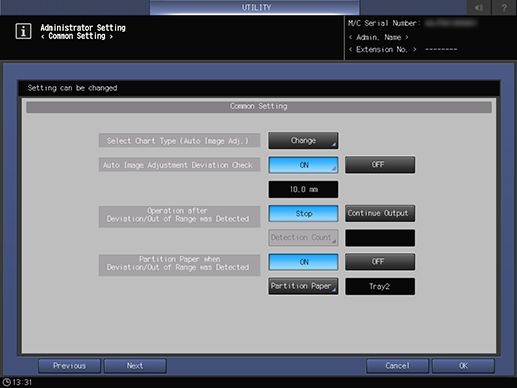Click the Tray2 value display
The image size is (517, 388).
coord(380,286)
